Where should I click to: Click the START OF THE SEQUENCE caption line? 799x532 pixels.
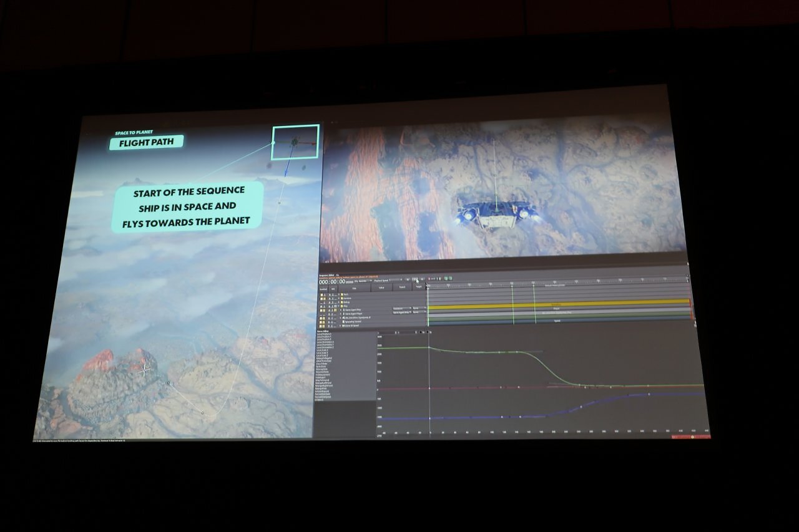(189, 191)
